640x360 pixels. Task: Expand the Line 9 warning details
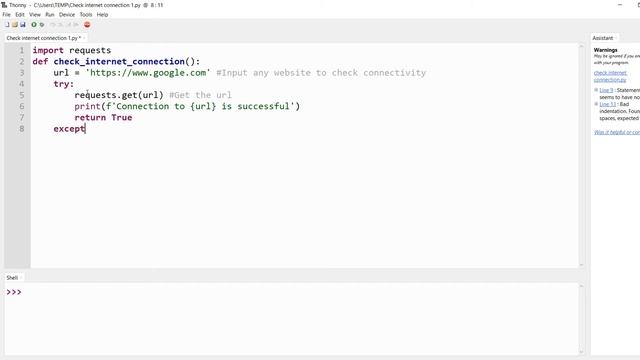tap(596, 90)
